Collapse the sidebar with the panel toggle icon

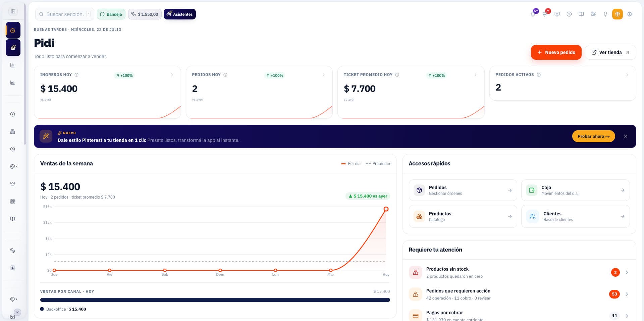coord(13,11)
